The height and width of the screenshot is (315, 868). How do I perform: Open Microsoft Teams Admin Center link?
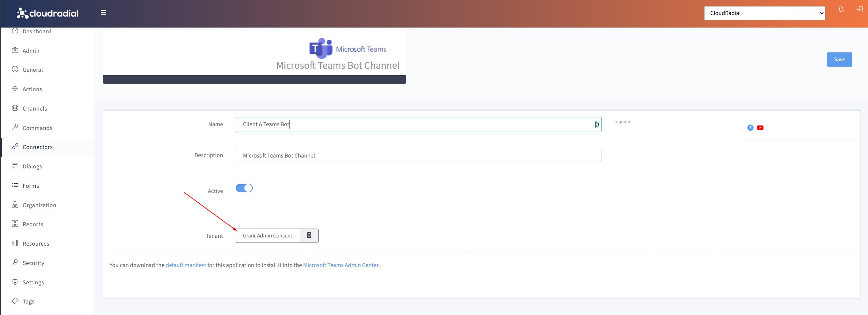click(x=341, y=265)
